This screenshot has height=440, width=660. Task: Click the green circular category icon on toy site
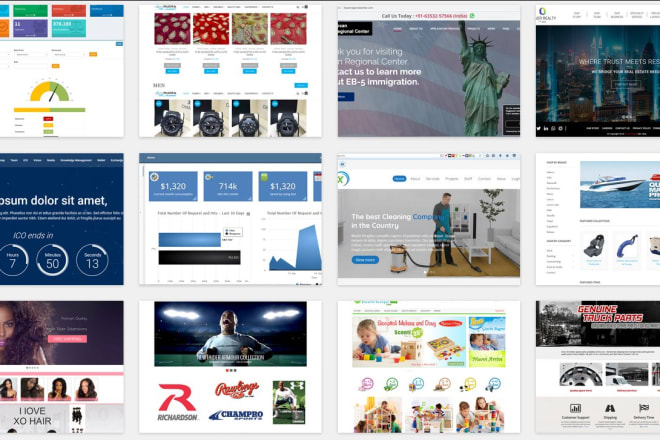click(391, 384)
